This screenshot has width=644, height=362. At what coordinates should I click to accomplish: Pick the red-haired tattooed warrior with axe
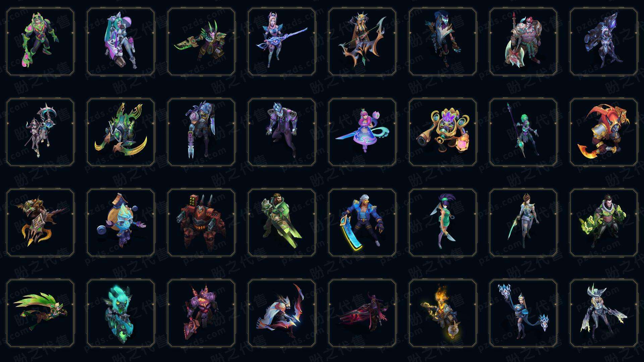523,42
